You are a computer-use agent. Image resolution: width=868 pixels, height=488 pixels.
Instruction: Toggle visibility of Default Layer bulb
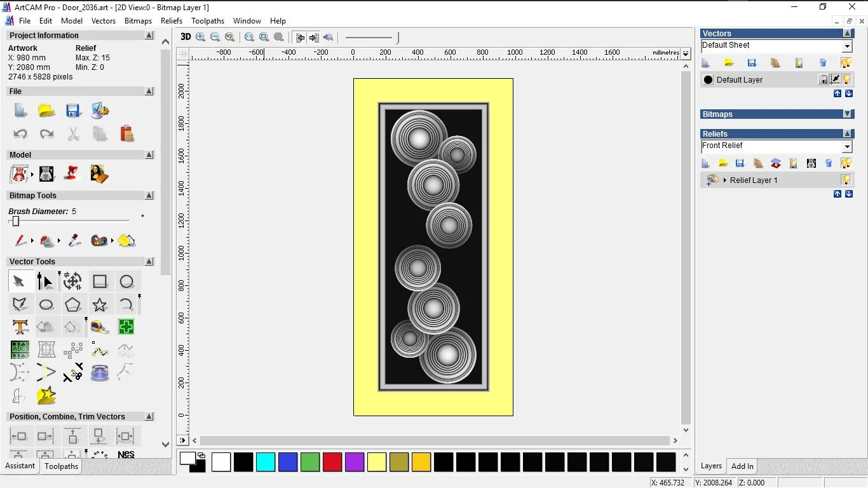click(x=846, y=79)
